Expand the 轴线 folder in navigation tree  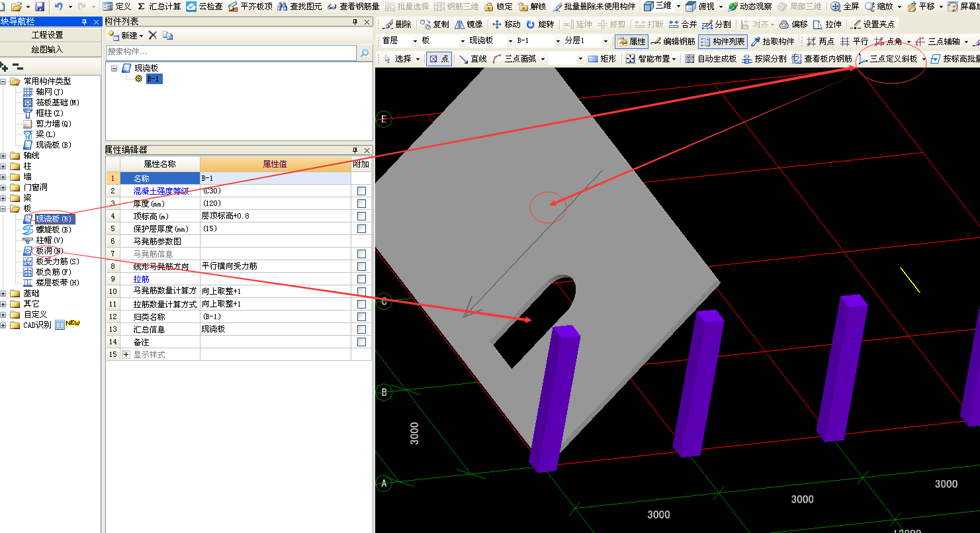pyautogui.click(x=4, y=156)
